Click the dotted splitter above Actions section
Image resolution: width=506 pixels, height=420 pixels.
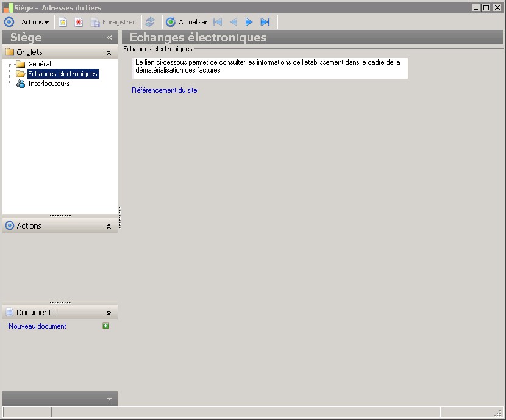pos(60,216)
